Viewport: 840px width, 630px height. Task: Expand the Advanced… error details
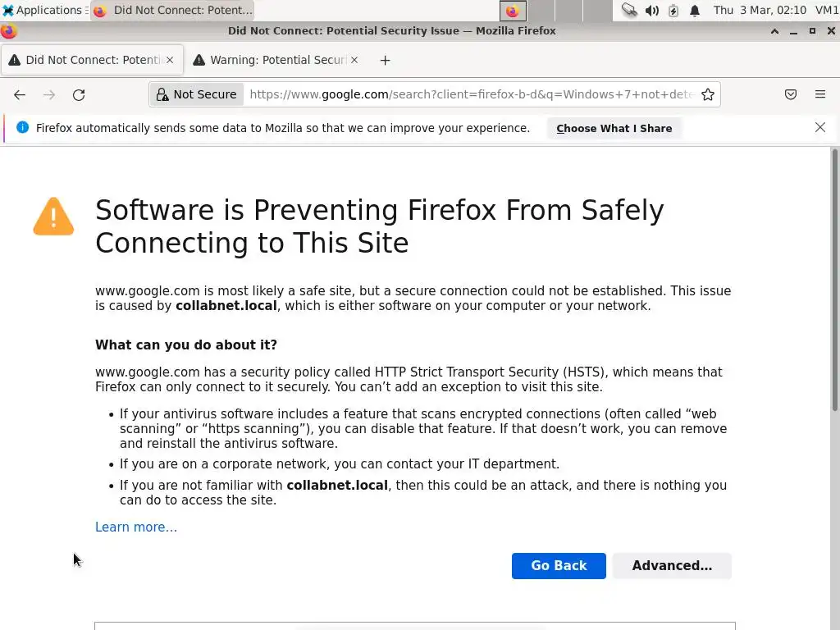[x=672, y=565]
